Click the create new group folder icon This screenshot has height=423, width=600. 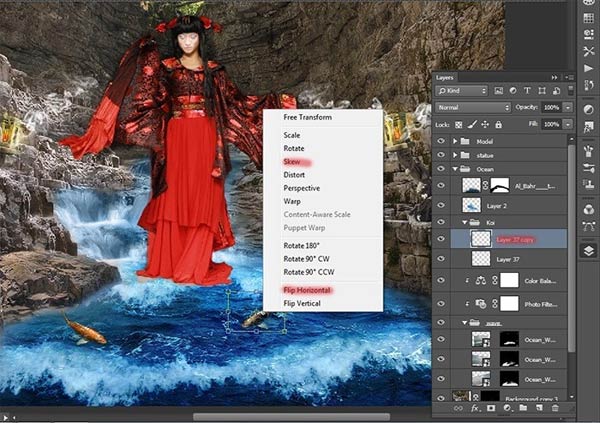click(523, 408)
